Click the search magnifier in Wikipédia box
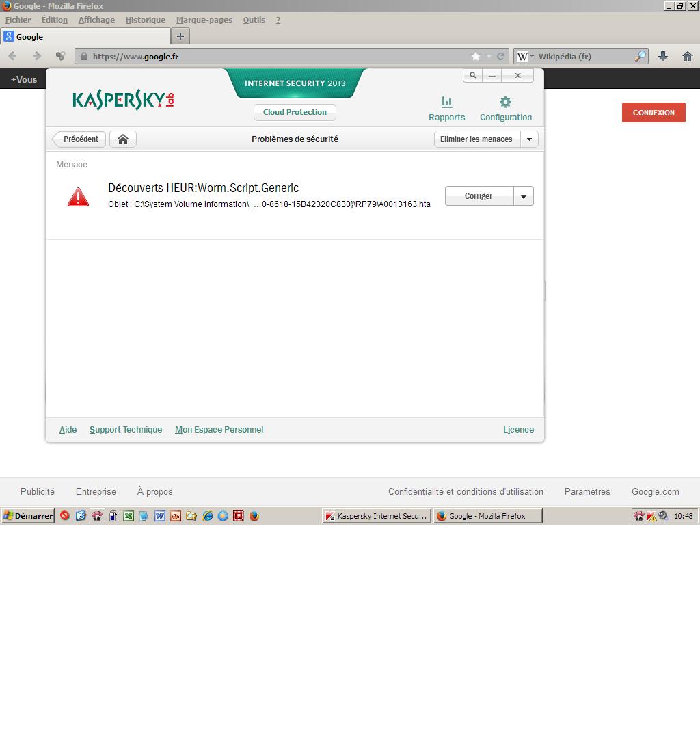Screen dimensions: 700x749 [x=641, y=56]
